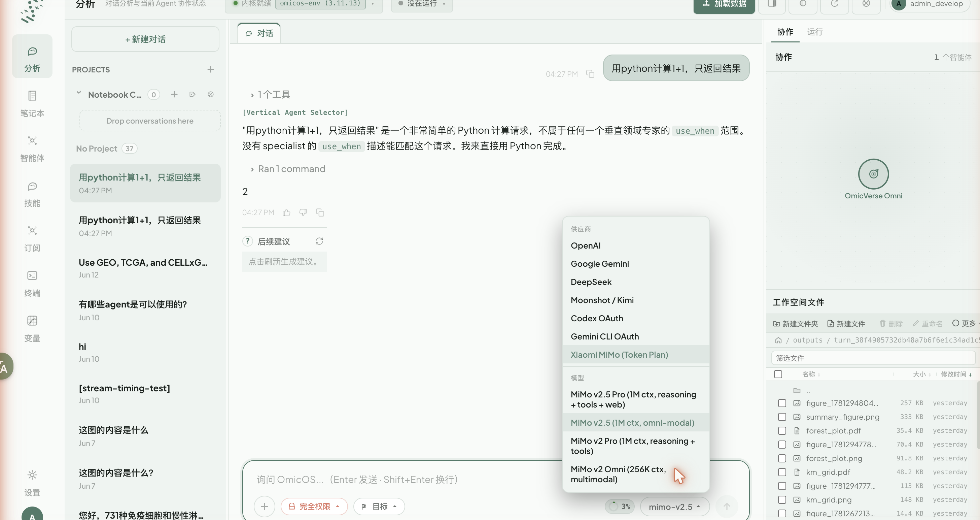This screenshot has height=520, width=980.
Task: Sort files by 修改时间 column
Action: (956, 374)
